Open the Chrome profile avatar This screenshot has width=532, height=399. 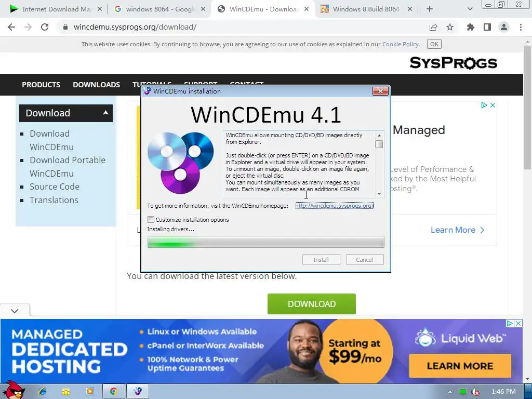[504, 27]
